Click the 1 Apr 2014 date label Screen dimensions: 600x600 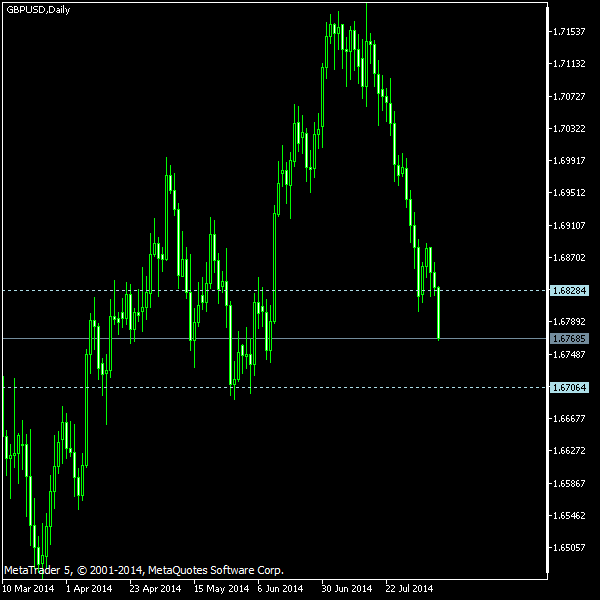click(89, 589)
